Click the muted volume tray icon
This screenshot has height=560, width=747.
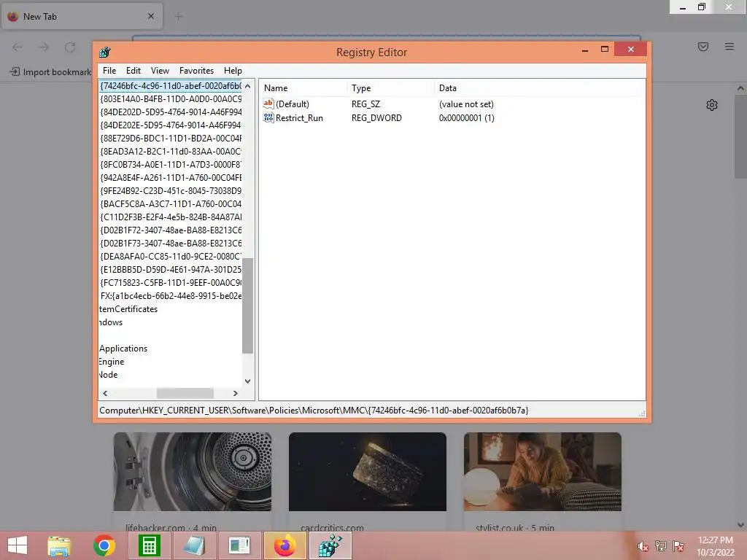[x=643, y=546]
